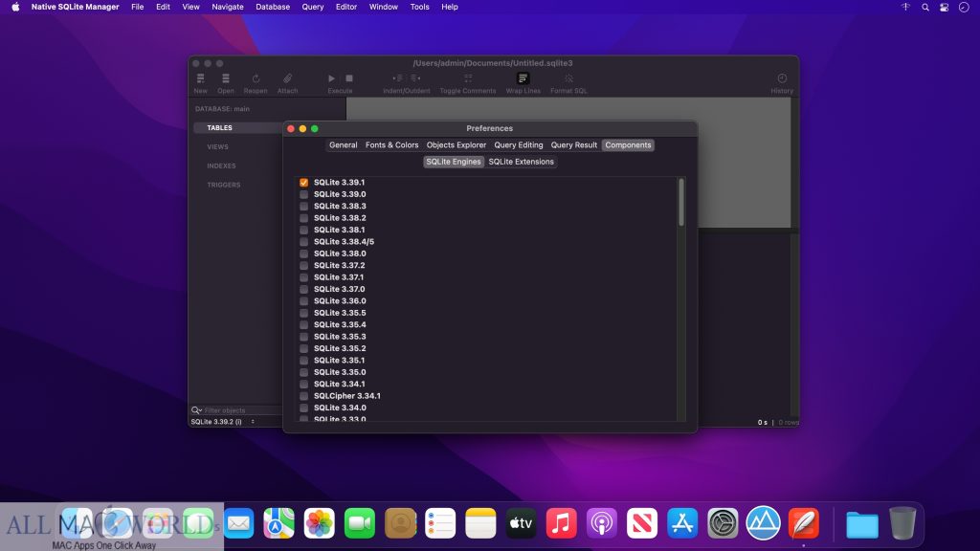Tick the SQLite 3.38.4/5 checkbox
This screenshot has width=980, height=551.
pos(303,242)
